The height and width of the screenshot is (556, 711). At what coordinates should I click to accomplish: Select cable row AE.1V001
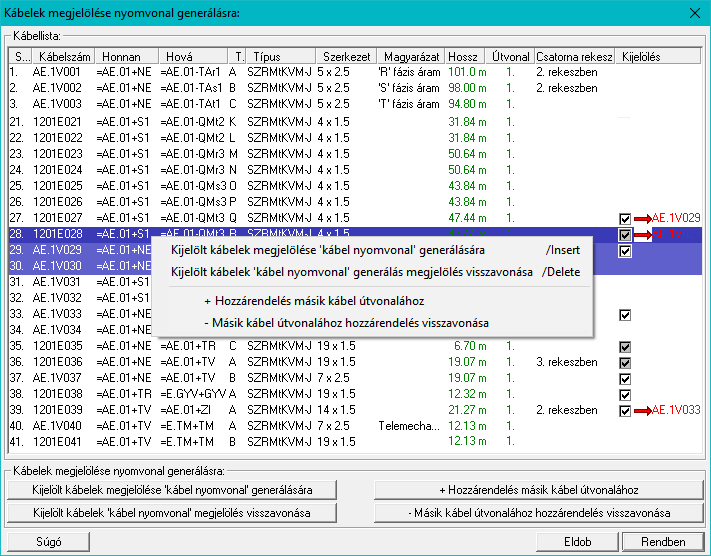tap(356, 72)
